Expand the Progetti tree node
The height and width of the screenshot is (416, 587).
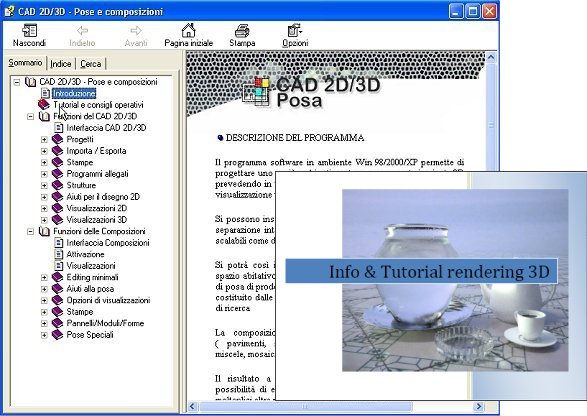(x=44, y=139)
